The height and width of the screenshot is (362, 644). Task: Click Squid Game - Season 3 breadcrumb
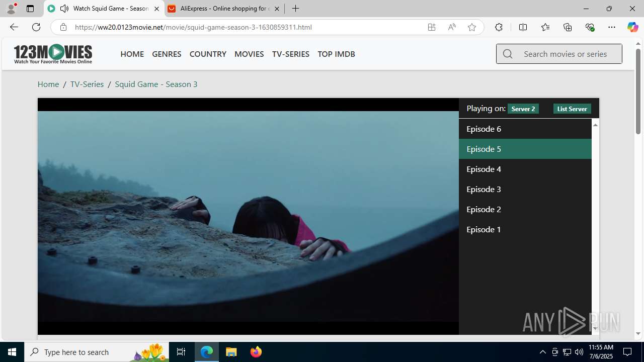click(x=156, y=84)
